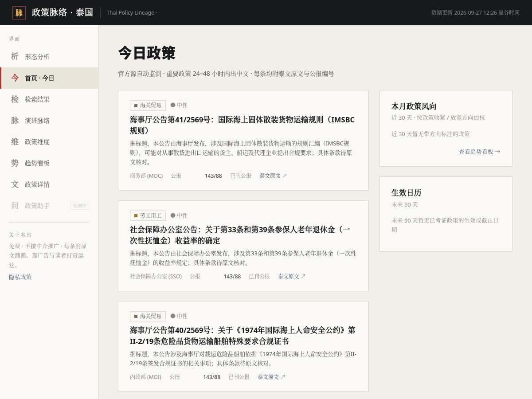
Task: Click 内政部 (MOI) source label
Action: tap(145, 377)
